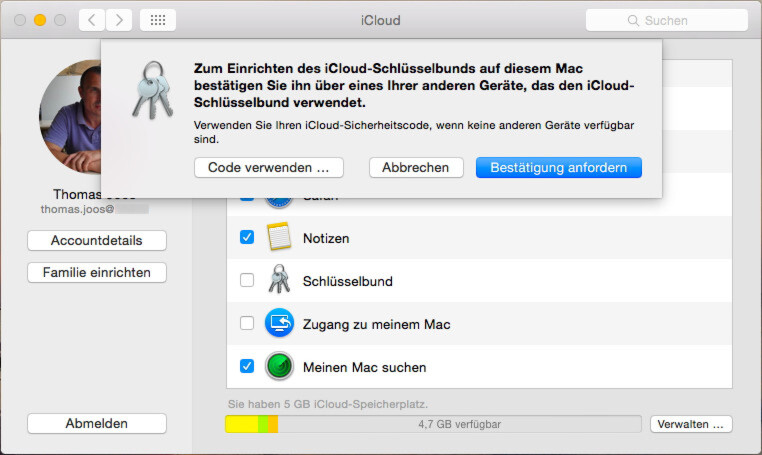Open Accountdetails

coord(97,241)
